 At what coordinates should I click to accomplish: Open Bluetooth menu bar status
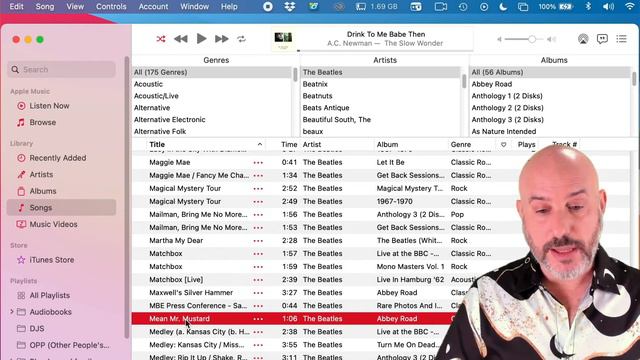(588, 7)
